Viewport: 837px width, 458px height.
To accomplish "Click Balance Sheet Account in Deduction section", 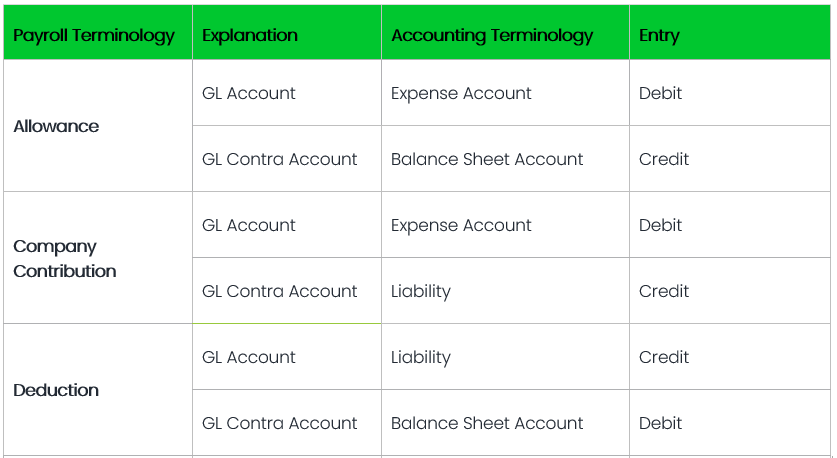I will coord(487,423).
